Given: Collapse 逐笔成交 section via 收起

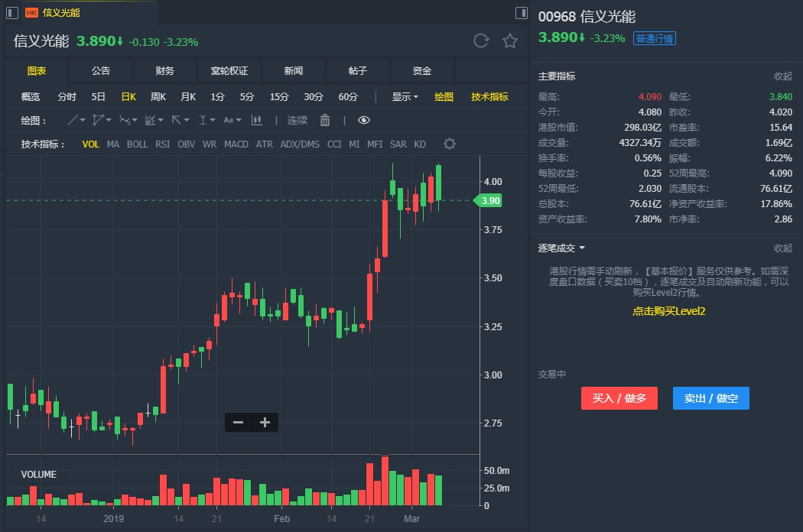Looking at the screenshot, I should click(x=783, y=248).
